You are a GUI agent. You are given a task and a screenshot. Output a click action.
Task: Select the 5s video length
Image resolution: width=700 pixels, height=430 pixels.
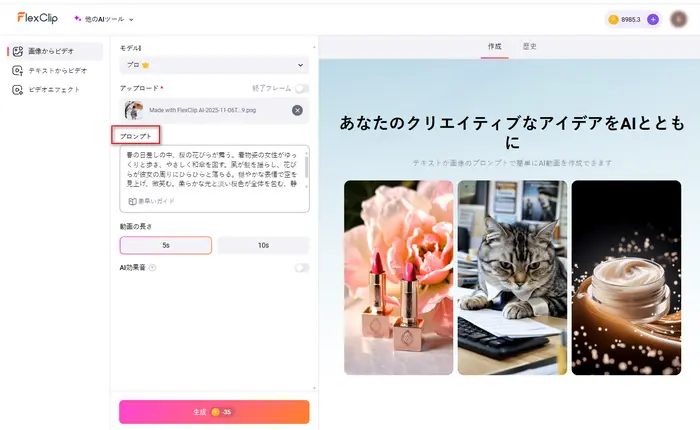coord(166,245)
